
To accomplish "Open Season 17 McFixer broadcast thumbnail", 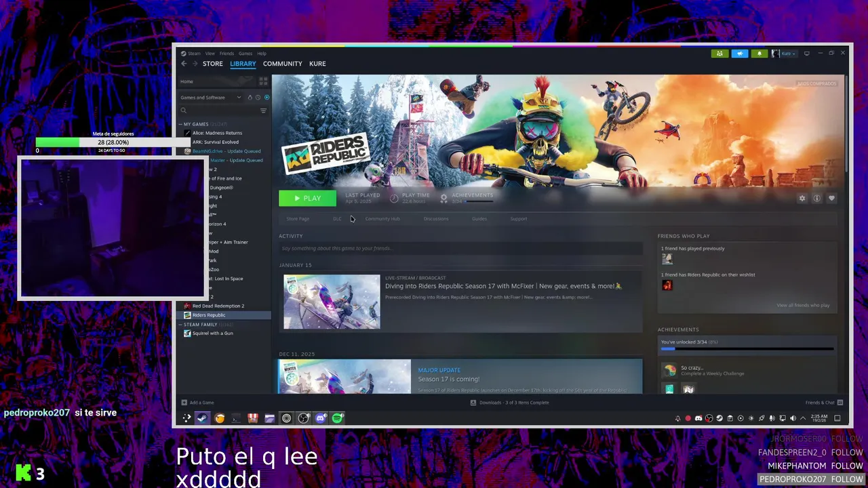I will pos(332,302).
